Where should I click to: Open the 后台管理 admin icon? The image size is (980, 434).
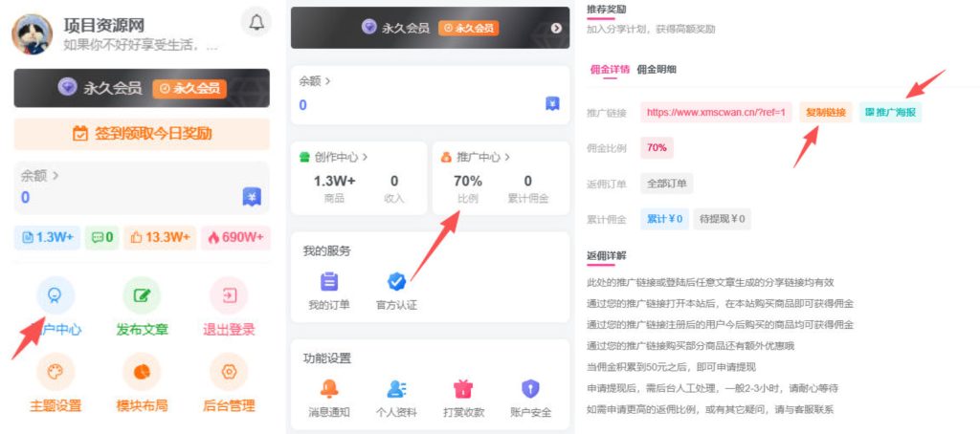(229, 372)
